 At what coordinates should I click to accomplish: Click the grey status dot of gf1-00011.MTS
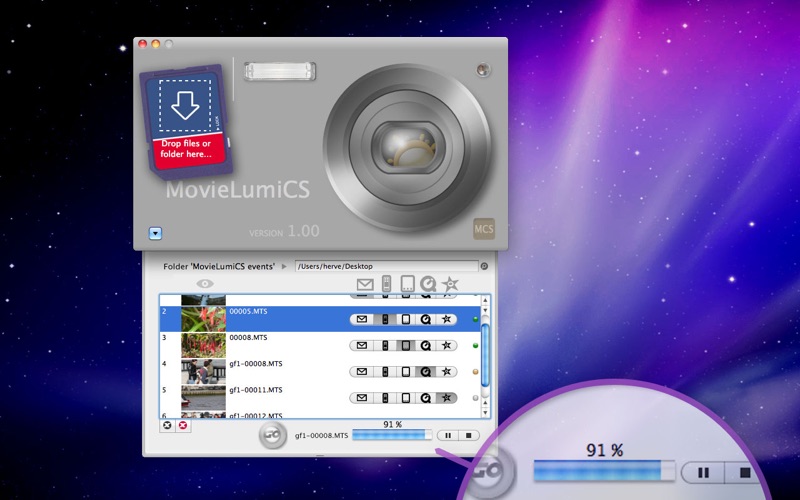[x=476, y=397]
